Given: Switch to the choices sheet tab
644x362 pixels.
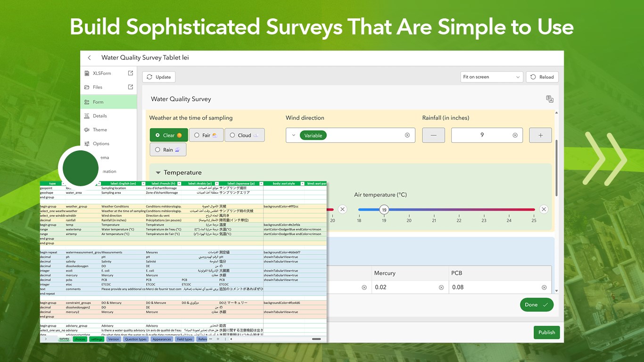Looking at the screenshot, I should 80,339.
